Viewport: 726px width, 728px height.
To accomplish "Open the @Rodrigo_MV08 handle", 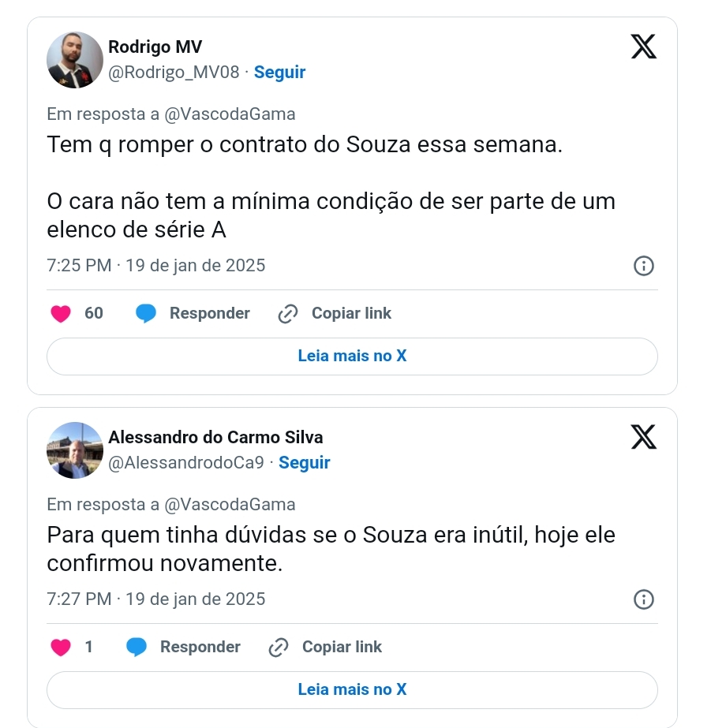I will (174, 73).
